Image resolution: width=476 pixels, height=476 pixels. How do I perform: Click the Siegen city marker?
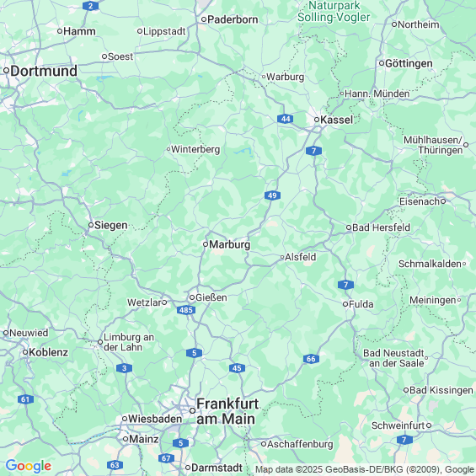click(x=91, y=225)
